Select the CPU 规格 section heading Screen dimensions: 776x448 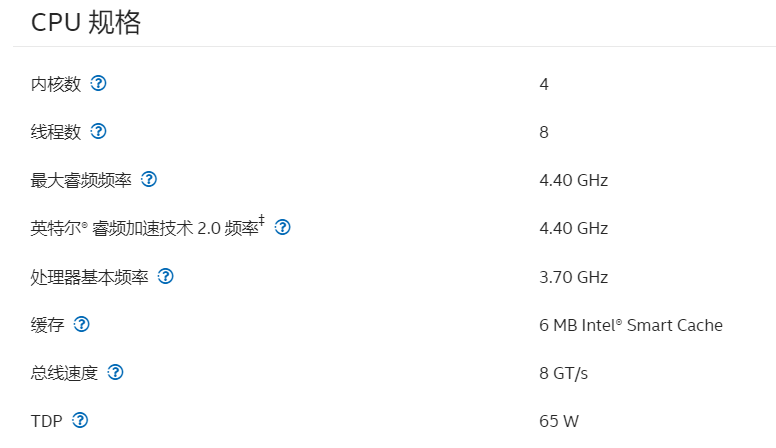point(86,23)
